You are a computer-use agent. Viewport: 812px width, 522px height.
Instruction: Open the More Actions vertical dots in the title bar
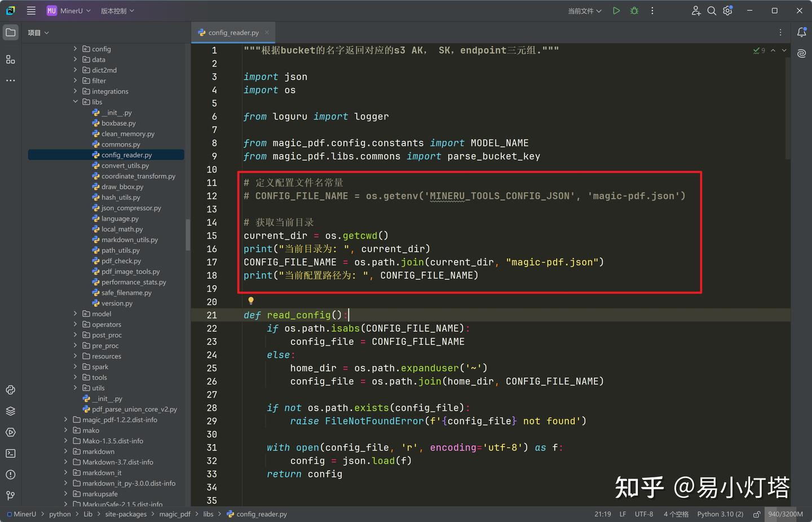pos(652,11)
